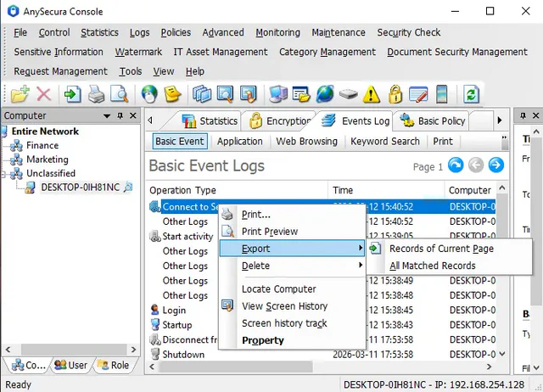Click the export toolbar icon with green arrow
543x392 pixels.
coord(72,94)
